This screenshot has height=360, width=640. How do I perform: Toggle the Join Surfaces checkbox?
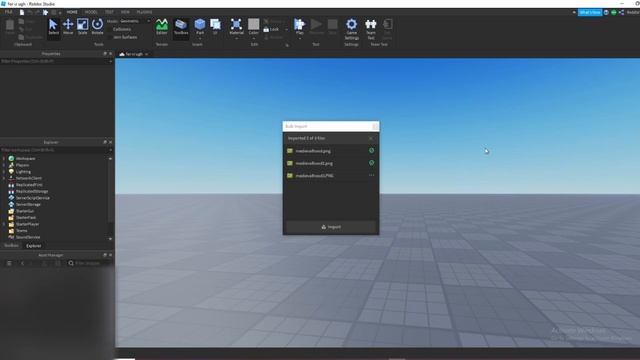110,37
